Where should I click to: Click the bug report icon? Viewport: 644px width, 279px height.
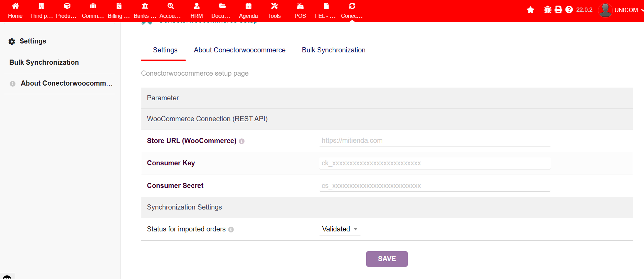(548, 10)
